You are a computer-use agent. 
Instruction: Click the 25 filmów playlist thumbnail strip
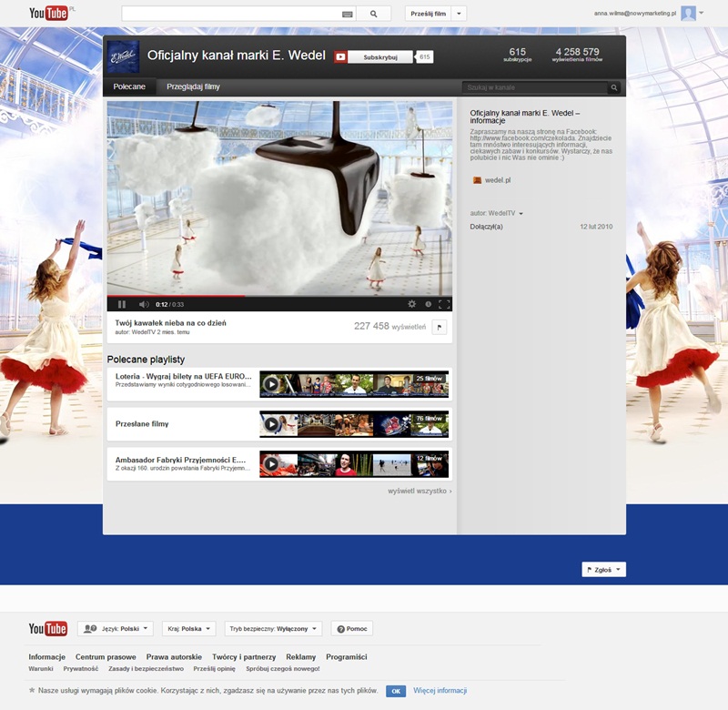tap(354, 384)
